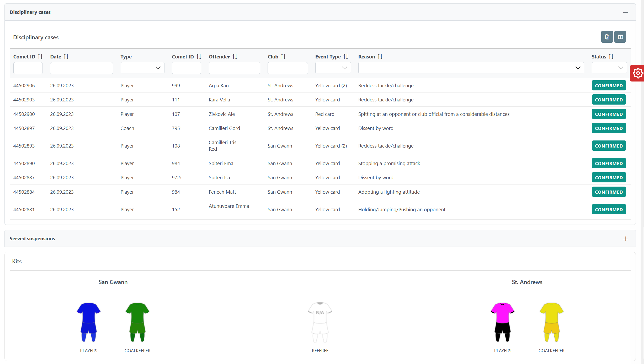Sort by Club column arrows

pyautogui.click(x=283, y=57)
